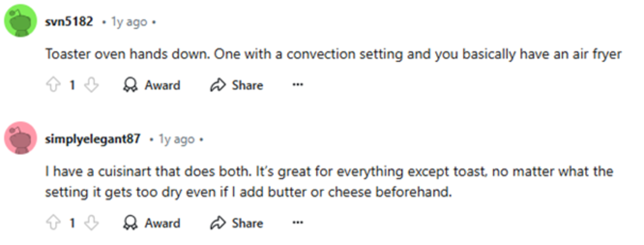Image resolution: width=644 pixels, height=245 pixels.
Task: Upvote simplyelegant87's cuisinart comment
Action: [x=53, y=223]
